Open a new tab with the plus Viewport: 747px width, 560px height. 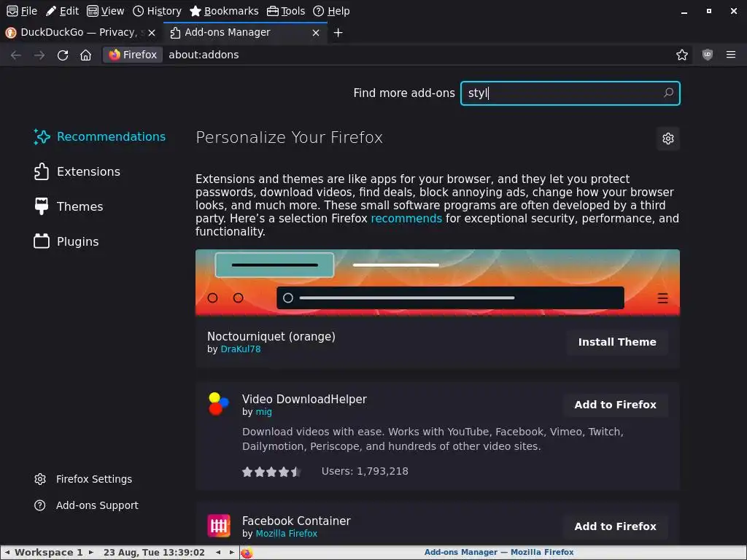pos(338,32)
